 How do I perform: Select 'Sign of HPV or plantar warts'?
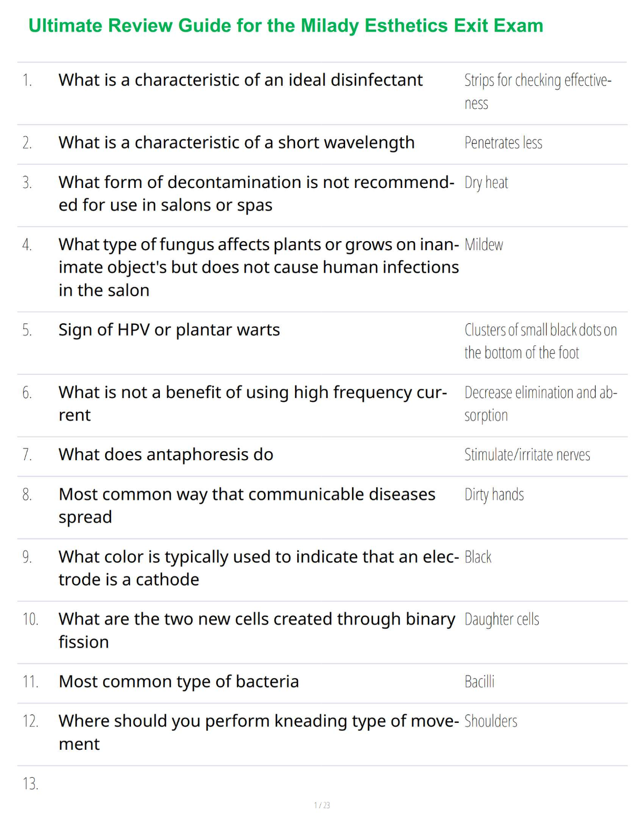(x=169, y=330)
